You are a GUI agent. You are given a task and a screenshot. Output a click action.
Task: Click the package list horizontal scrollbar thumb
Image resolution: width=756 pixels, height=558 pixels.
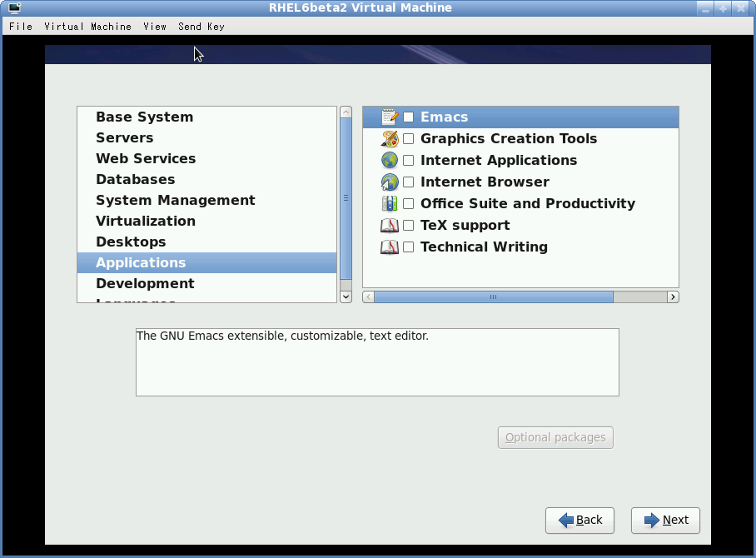494,297
